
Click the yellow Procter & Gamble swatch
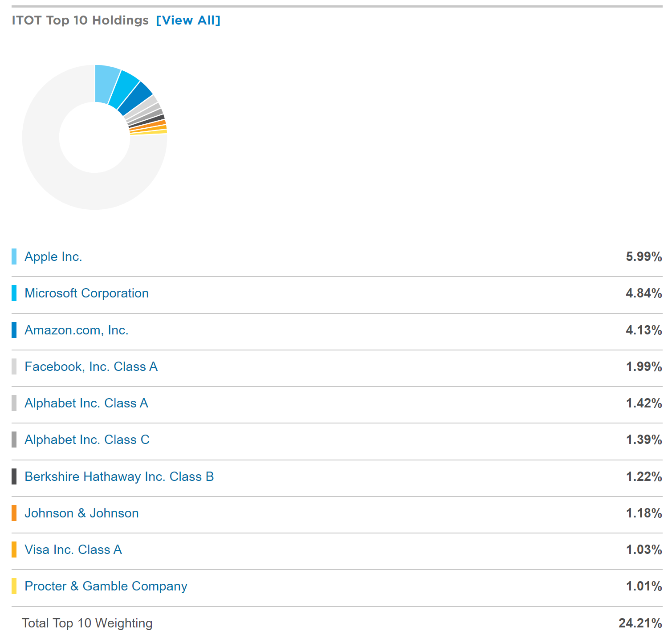[14, 586]
